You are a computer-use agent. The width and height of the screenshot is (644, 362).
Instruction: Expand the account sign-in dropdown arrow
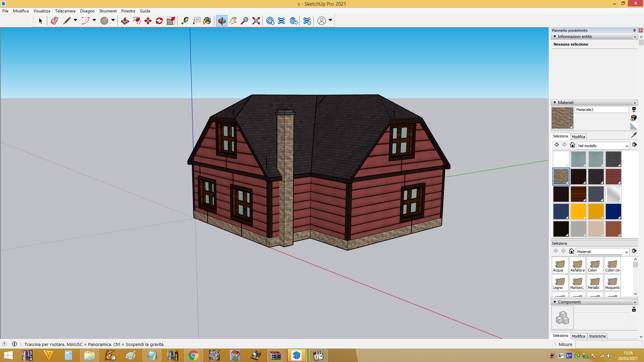[330, 20]
